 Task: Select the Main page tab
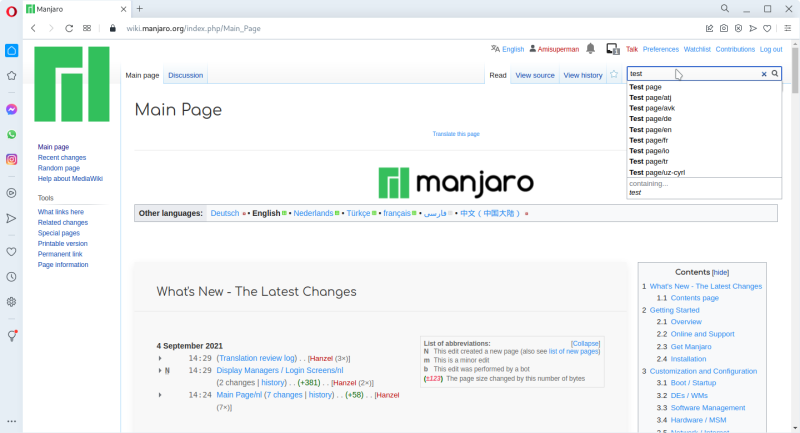(142, 75)
